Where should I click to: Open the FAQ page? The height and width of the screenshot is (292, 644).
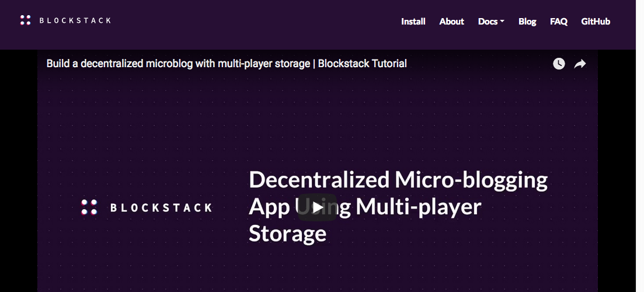pos(558,22)
